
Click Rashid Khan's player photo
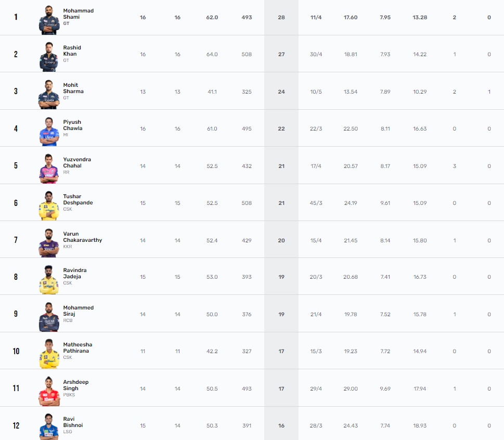tap(48, 54)
